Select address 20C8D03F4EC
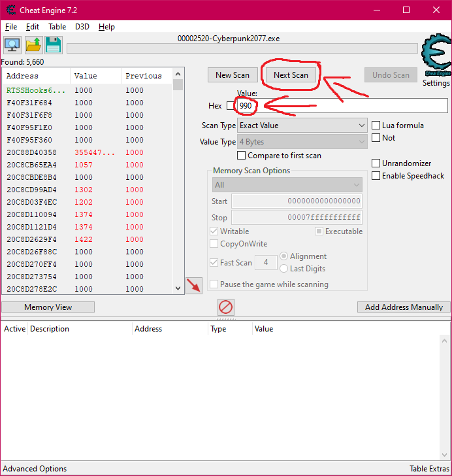The image size is (452, 476). (x=88, y=202)
